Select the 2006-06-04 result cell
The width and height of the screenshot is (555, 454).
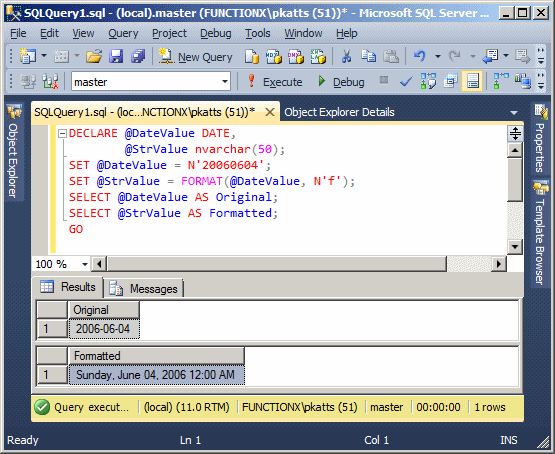(104, 329)
